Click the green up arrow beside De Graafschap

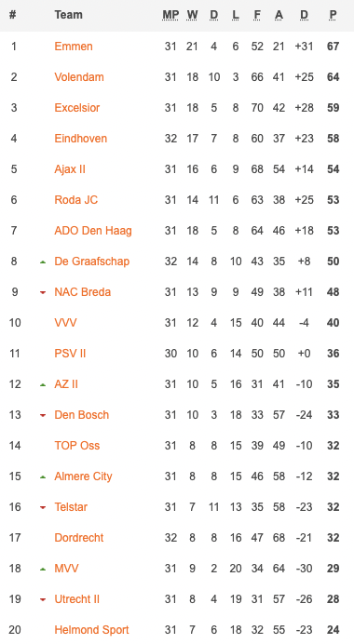(x=43, y=262)
